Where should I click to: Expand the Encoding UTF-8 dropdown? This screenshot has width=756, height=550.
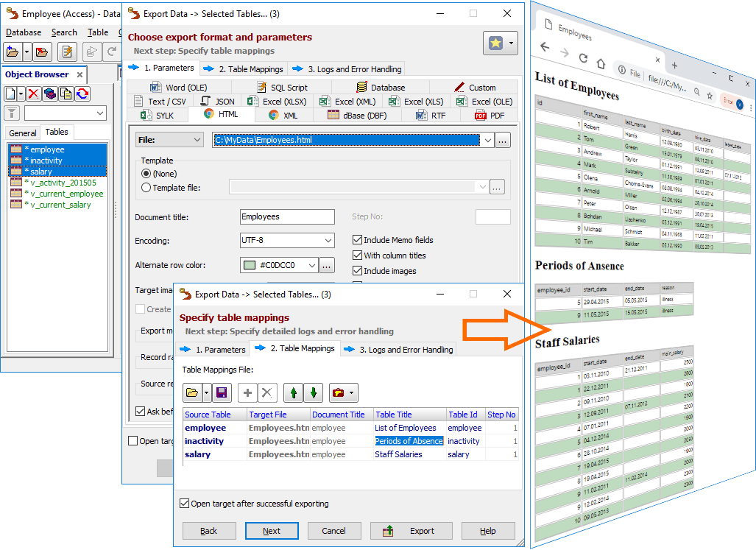328,241
